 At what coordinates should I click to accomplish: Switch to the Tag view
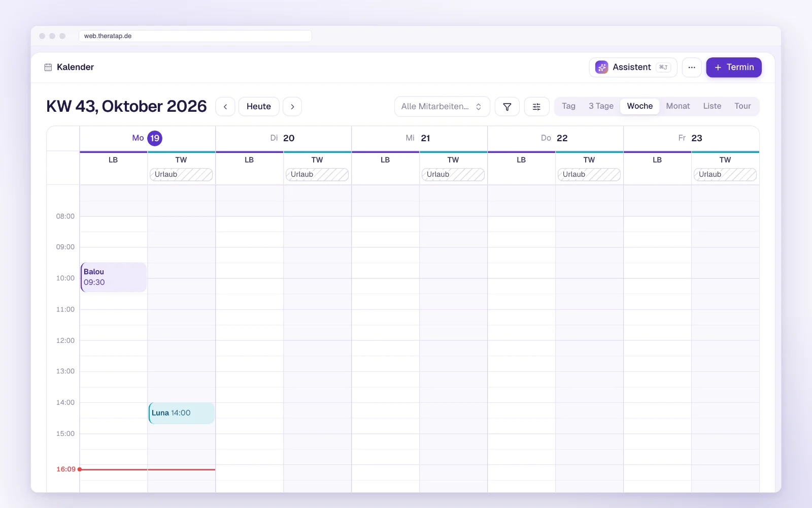pos(568,106)
